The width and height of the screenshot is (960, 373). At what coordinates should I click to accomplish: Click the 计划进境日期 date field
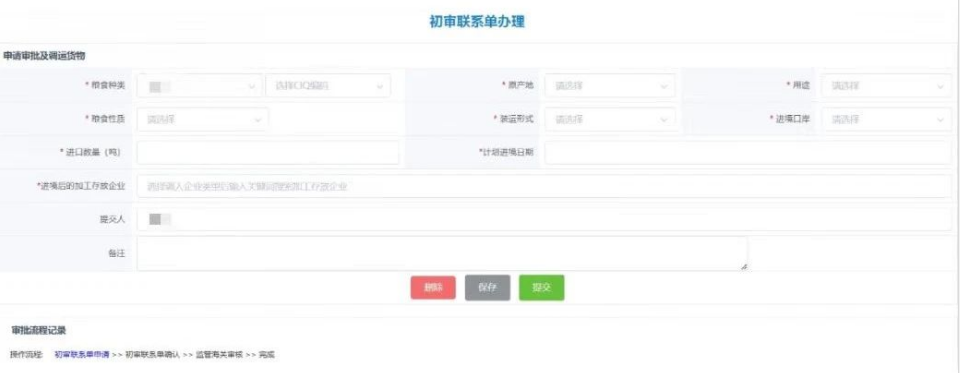(748, 153)
